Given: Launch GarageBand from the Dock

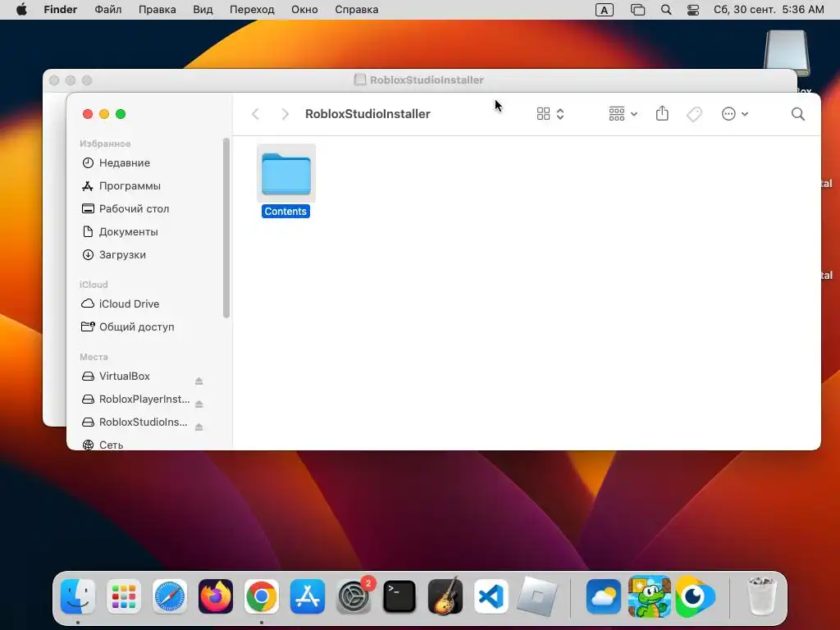Looking at the screenshot, I should [x=445, y=596].
